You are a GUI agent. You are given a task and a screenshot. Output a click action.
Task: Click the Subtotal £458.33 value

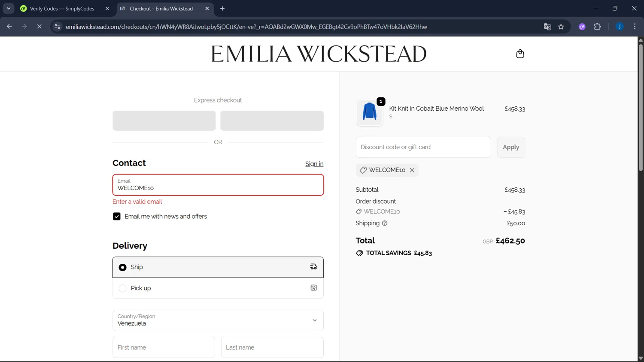pyautogui.click(x=515, y=190)
